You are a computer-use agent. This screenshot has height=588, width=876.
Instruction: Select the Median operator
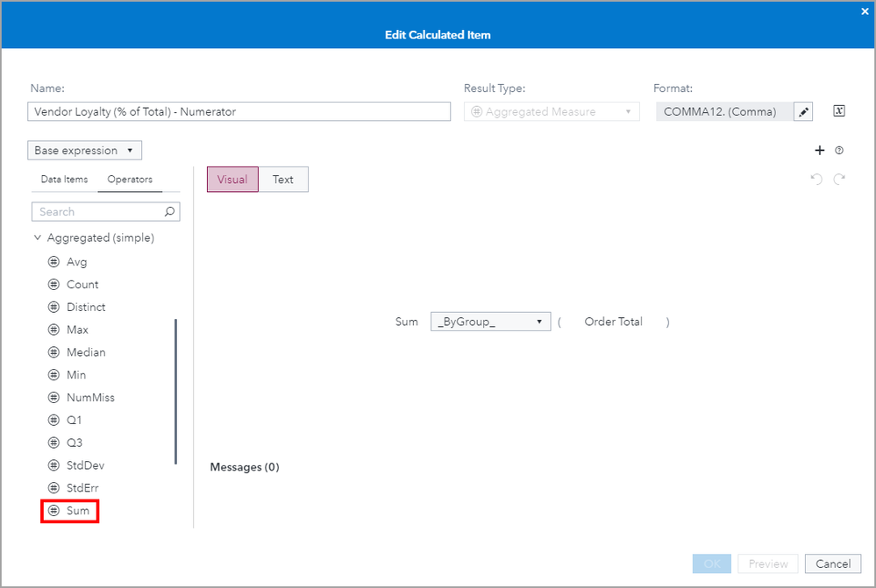click(85, 352)
